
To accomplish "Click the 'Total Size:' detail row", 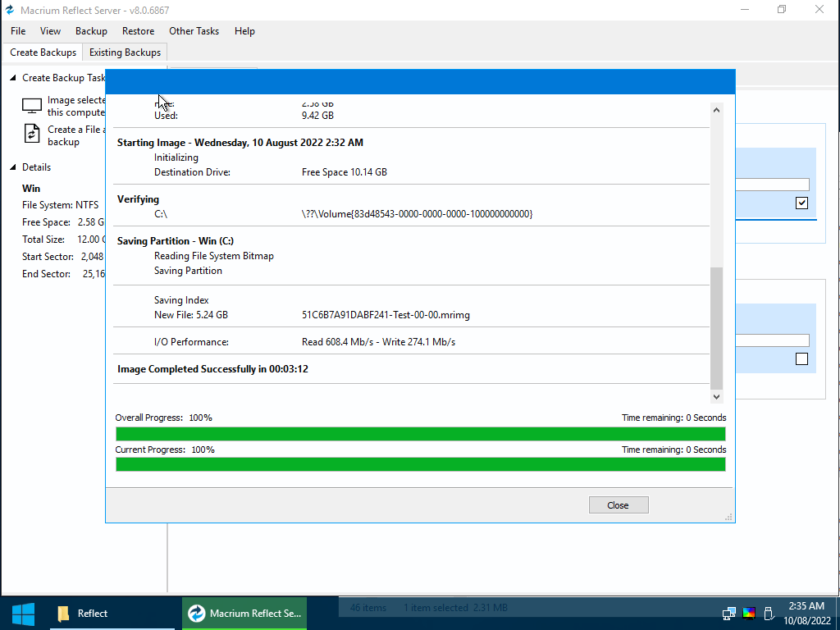I will coord(63,240).
